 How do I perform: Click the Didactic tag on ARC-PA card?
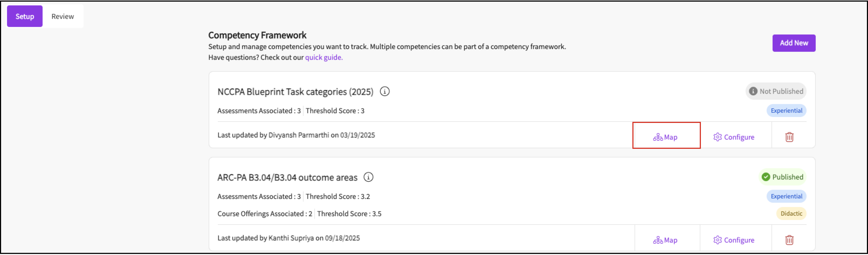pos(791,213)
